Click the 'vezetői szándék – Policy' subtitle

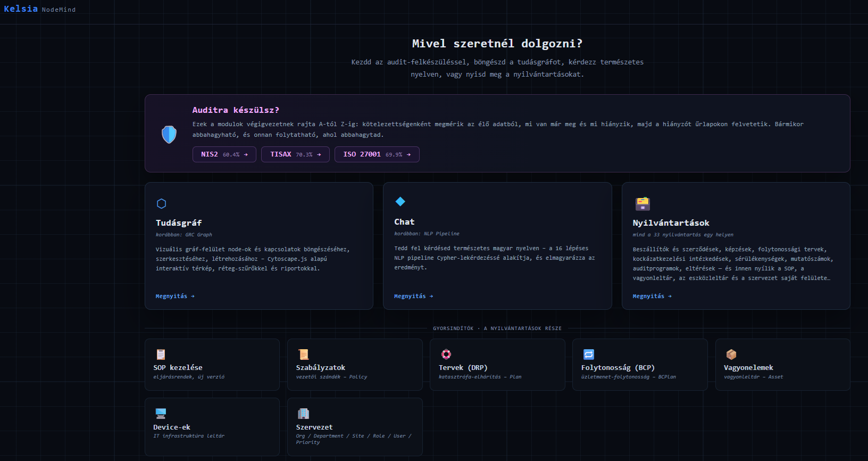pos(331,377)
